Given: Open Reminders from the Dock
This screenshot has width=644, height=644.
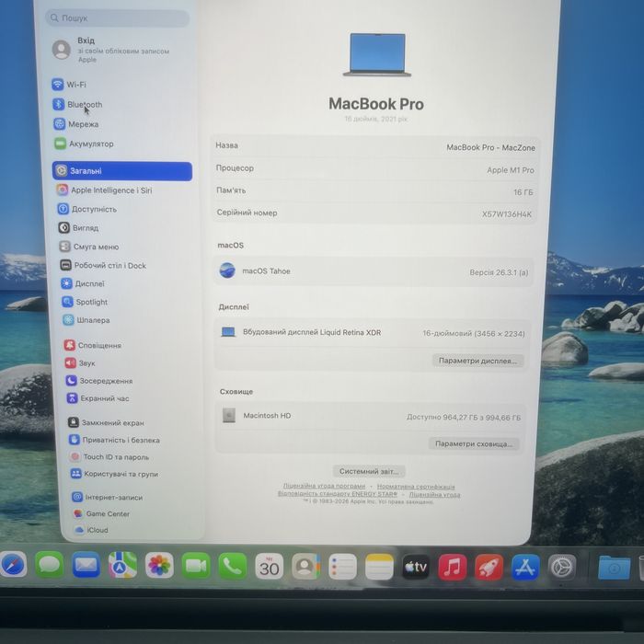Looking at the screenshot, I should click(342, 567).
